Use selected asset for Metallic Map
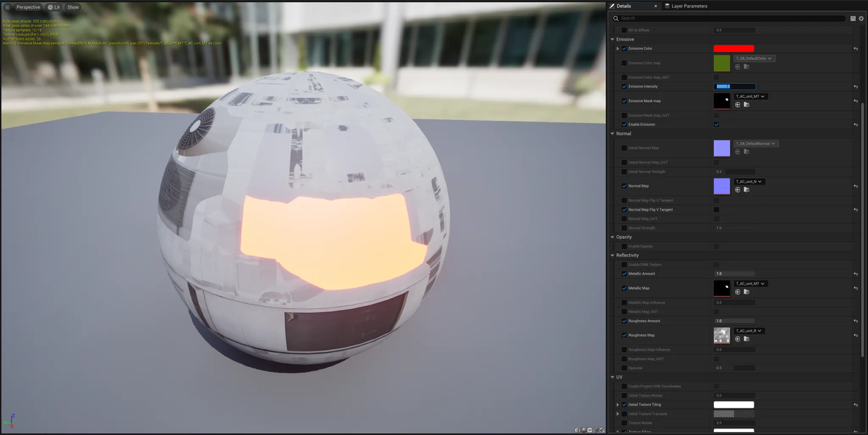 738,292
